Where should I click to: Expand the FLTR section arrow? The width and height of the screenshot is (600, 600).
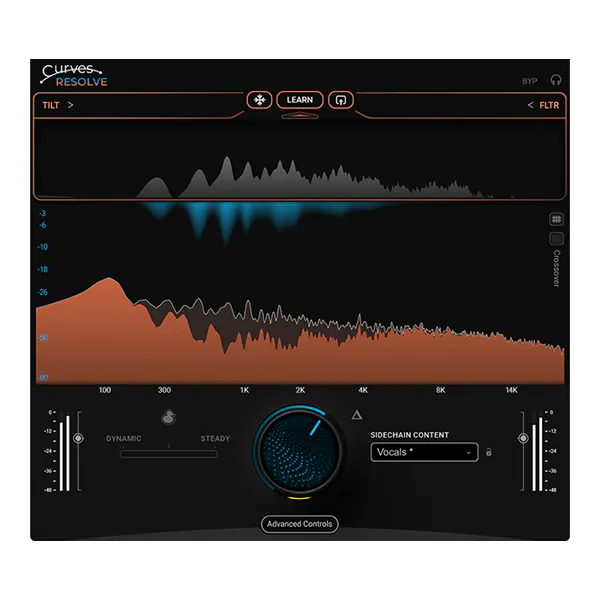530,105
